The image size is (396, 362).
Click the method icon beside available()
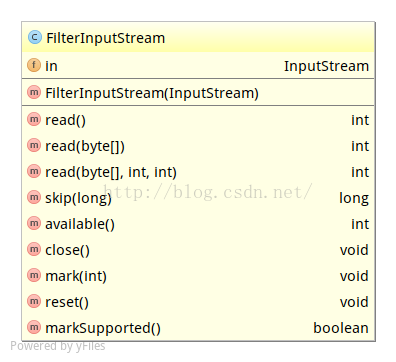click(34, 223)
